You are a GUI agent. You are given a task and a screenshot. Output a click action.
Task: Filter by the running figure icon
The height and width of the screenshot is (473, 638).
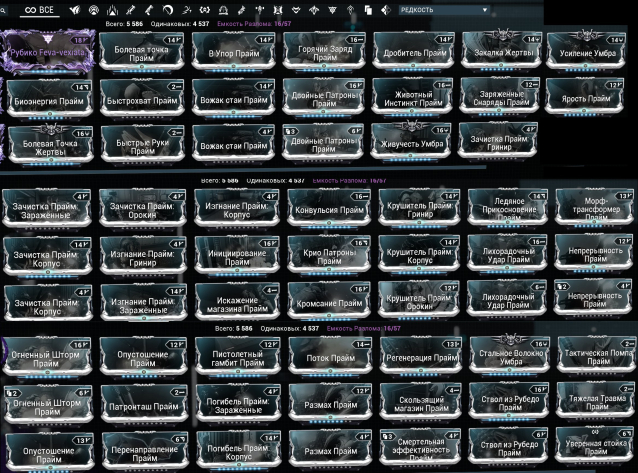pos(186,10)
